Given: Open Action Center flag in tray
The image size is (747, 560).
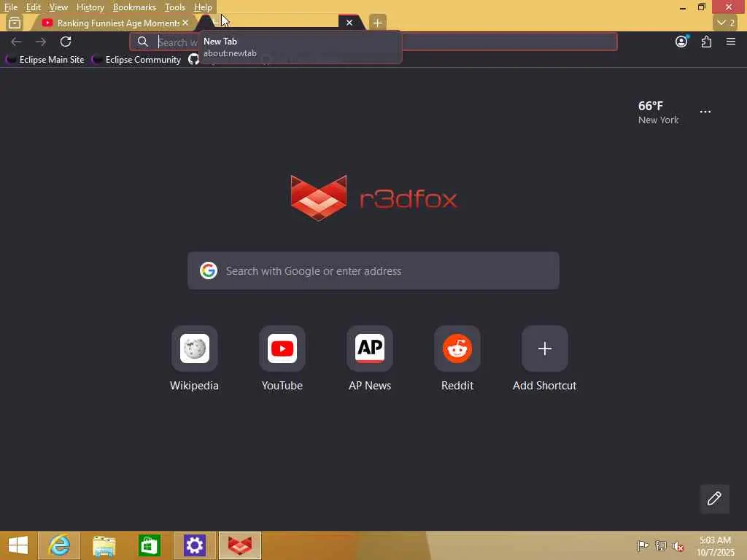Looking at the screenshot, I should click(643, 545).
